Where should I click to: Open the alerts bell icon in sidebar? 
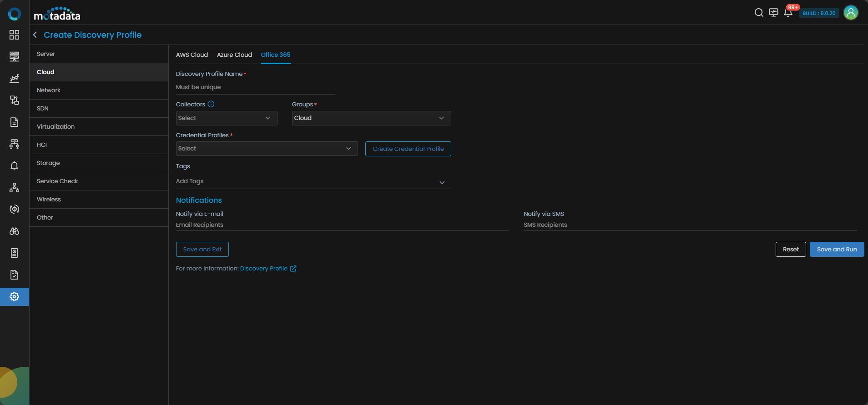[15, 165]
